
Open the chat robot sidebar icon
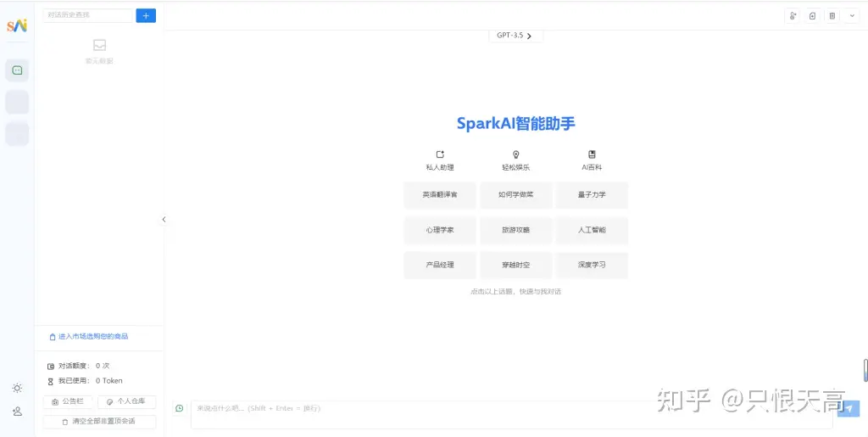pyautogui.click(x=17, y=70)
